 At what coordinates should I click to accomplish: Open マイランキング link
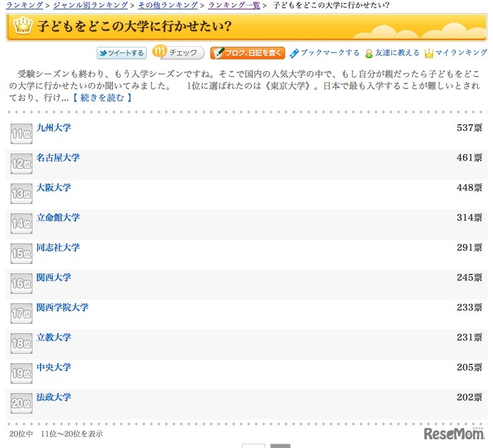pyautogui.click(x=461, y=52)
